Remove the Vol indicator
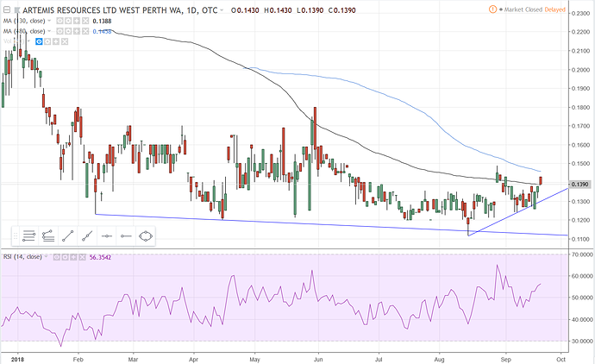 click(64, 41)
